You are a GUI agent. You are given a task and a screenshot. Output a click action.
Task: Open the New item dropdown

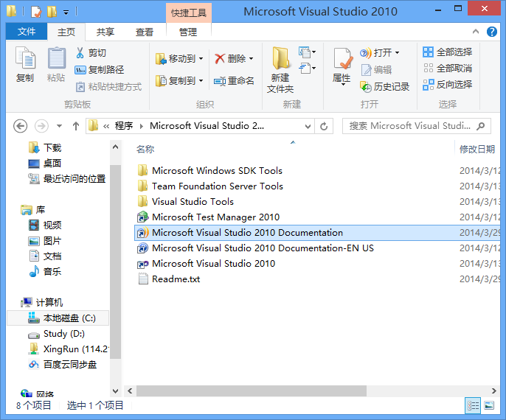click(x=307, y=52)
